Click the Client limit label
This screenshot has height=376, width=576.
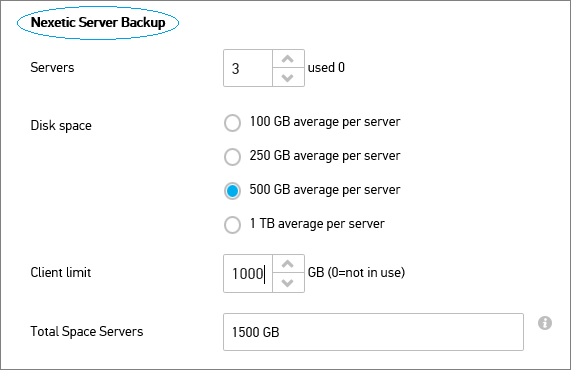(61, 272)
